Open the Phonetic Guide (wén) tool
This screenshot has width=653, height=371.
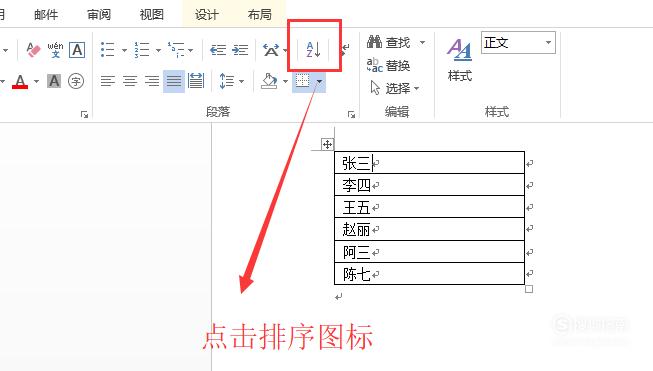(x=55, y=50)
